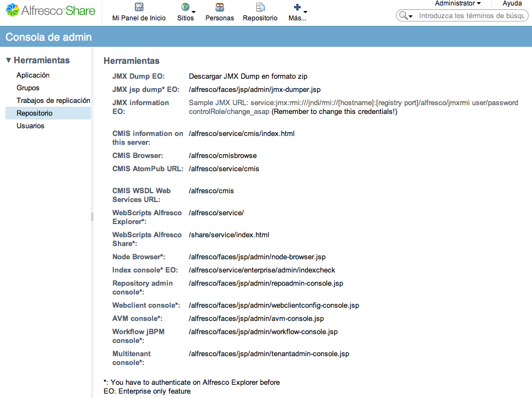Open the Administrator user menu
The width and height of the screenshot is (532, 398).
coord(458,3)
